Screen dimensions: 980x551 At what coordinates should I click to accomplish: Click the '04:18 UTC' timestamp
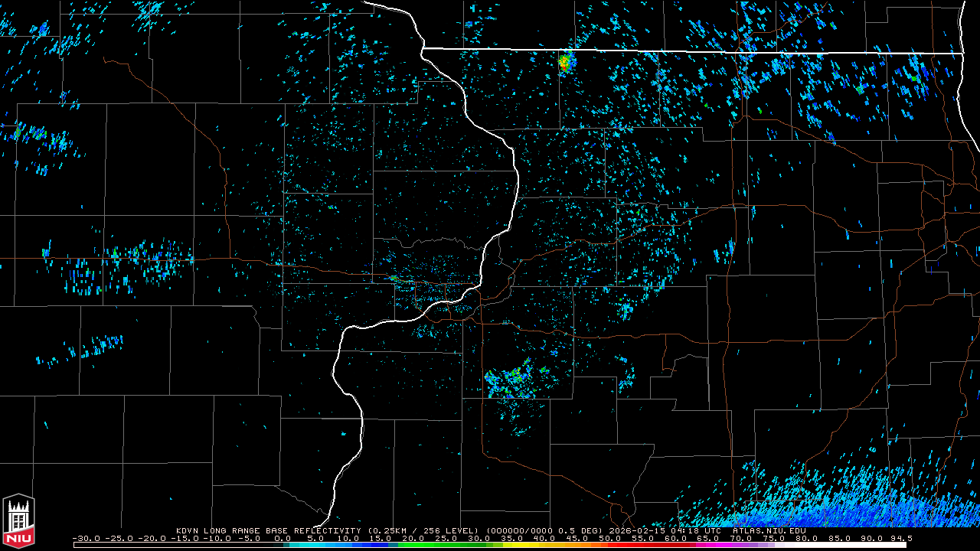click(x=694, y=530)
